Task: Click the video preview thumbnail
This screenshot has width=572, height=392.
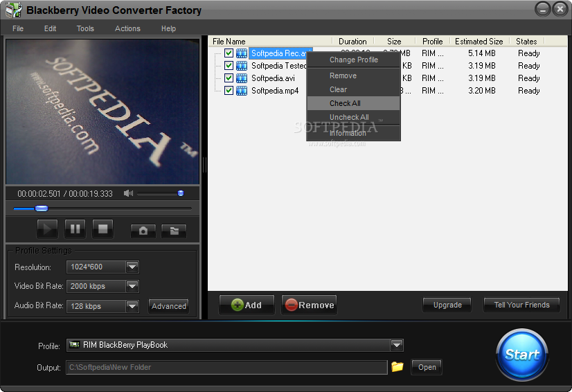Action: [102, 112]
